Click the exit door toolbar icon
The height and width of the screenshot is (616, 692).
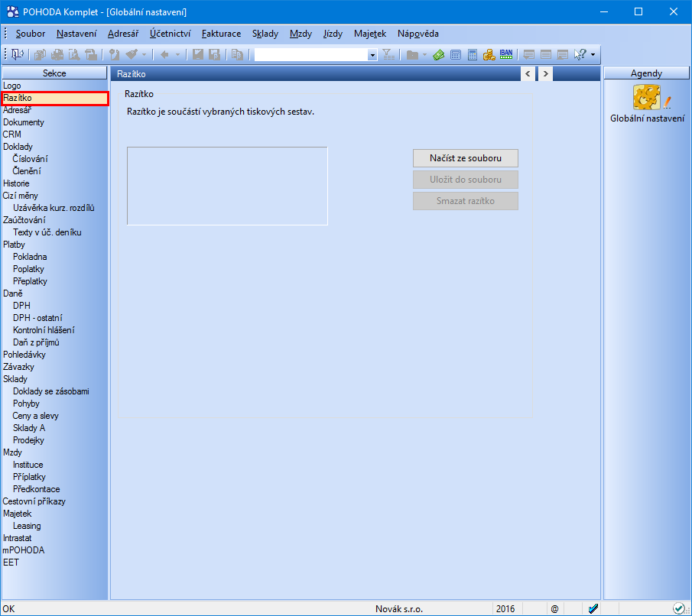pos(18,54)
